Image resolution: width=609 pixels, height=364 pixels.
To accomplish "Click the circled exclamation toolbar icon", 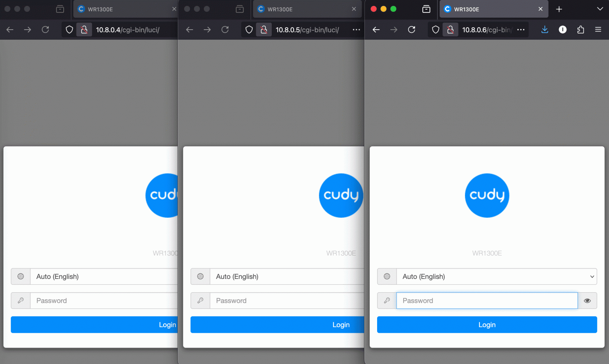I will tap(563, 30).
